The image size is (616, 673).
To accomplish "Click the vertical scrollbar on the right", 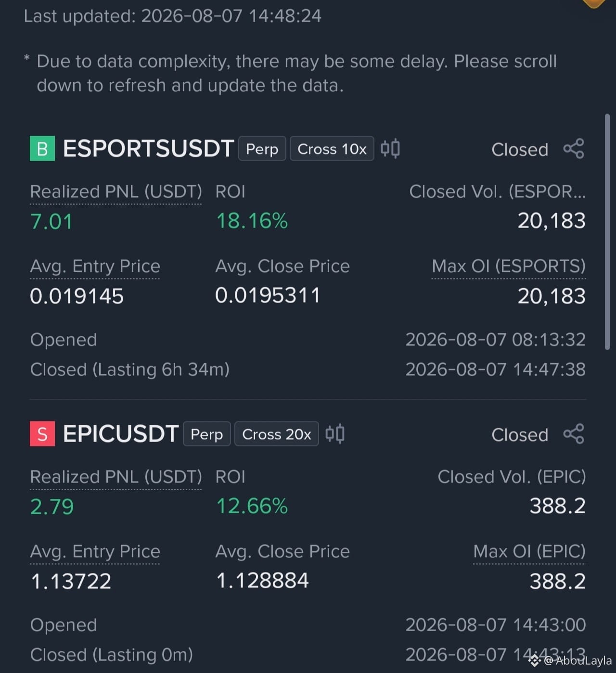I will (x=607, y=232).
